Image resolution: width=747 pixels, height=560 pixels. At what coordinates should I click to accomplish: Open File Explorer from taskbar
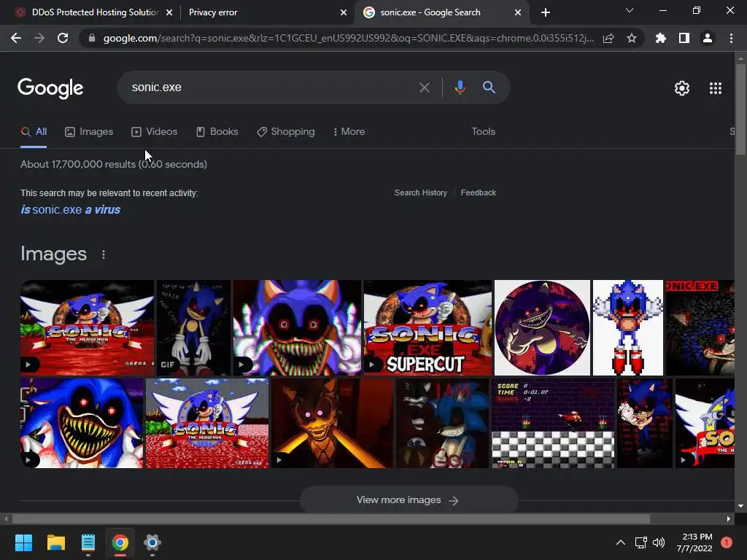tap(55, 542)
